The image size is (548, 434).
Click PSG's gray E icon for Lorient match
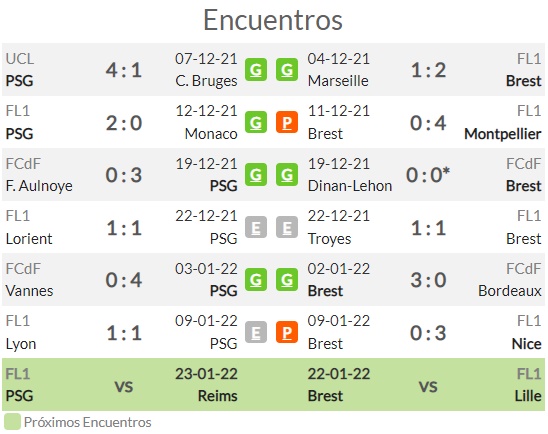point(256,227)
